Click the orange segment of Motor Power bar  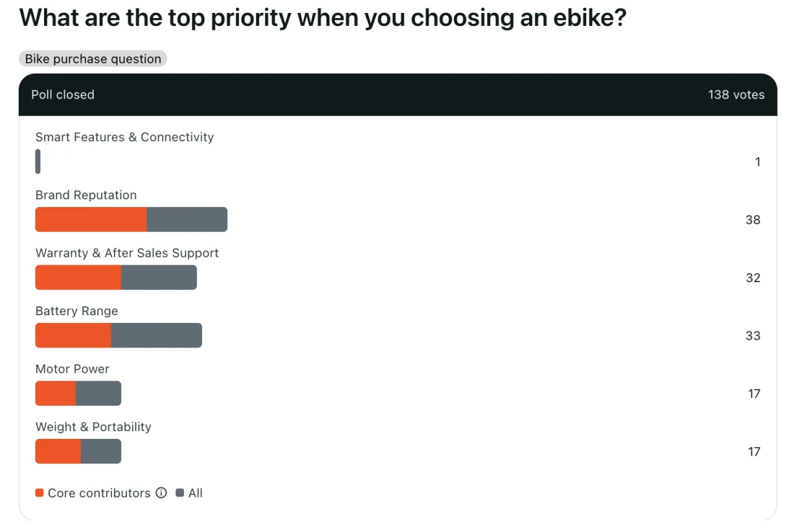(x=56, y=393)
